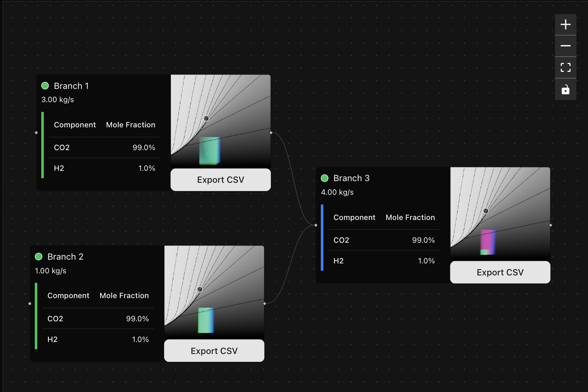The width and height of the screenshot is (588, 392).
Task: Toggle the canvas interactivity lock
Action: [565, 89]
